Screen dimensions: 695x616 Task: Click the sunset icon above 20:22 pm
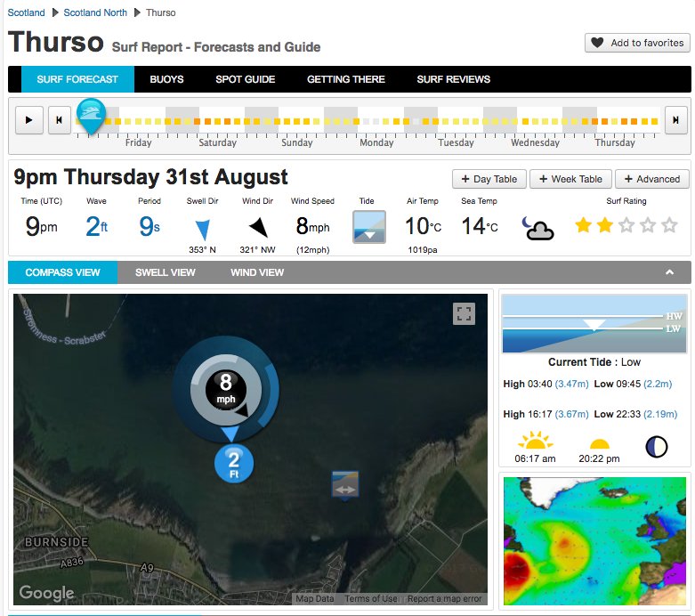599,443
